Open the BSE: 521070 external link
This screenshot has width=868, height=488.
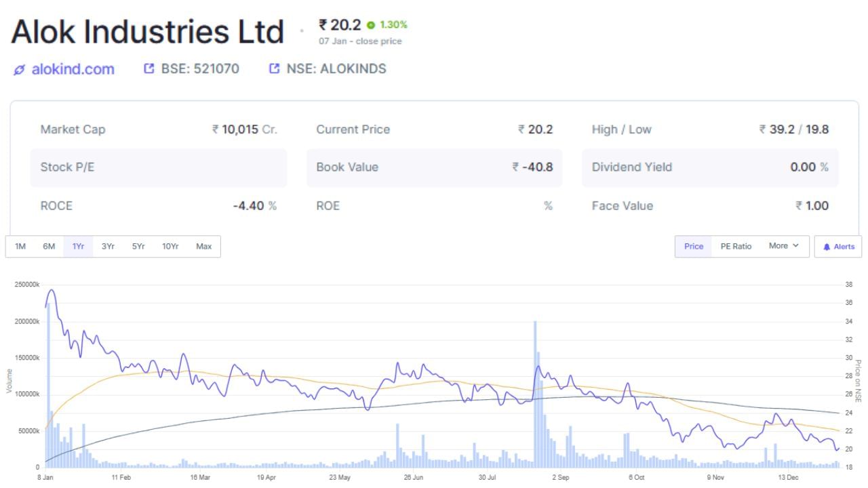pos(200,68)
